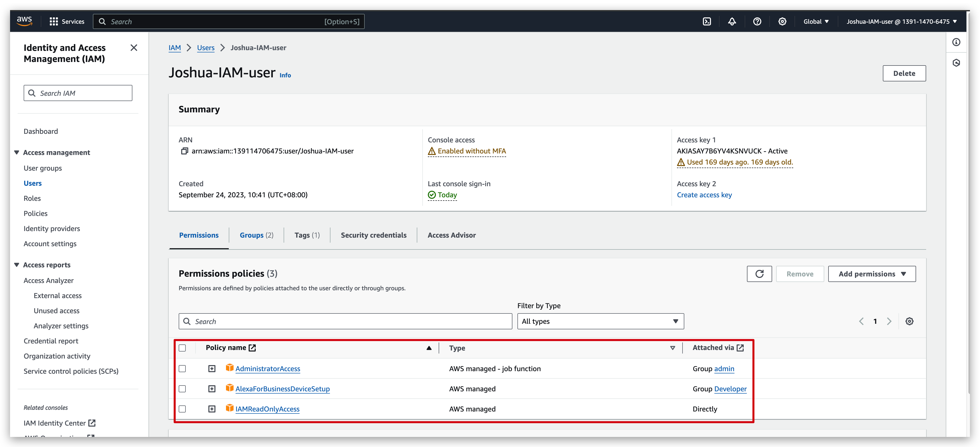Check the IAMReadOnlyAccess policy checkbox
Image resolution: width=980 pixels, height=447 pixels.
point(182,409)
